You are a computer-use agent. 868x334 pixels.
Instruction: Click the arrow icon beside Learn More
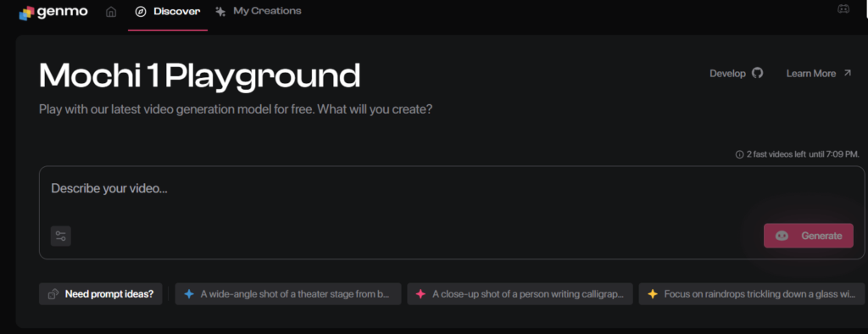pos(847,73)
